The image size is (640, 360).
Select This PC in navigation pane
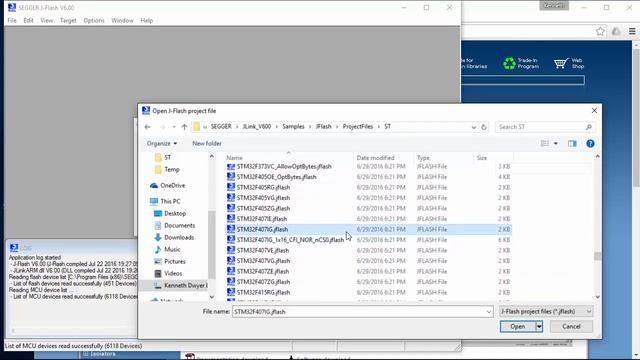click(170, 201)
